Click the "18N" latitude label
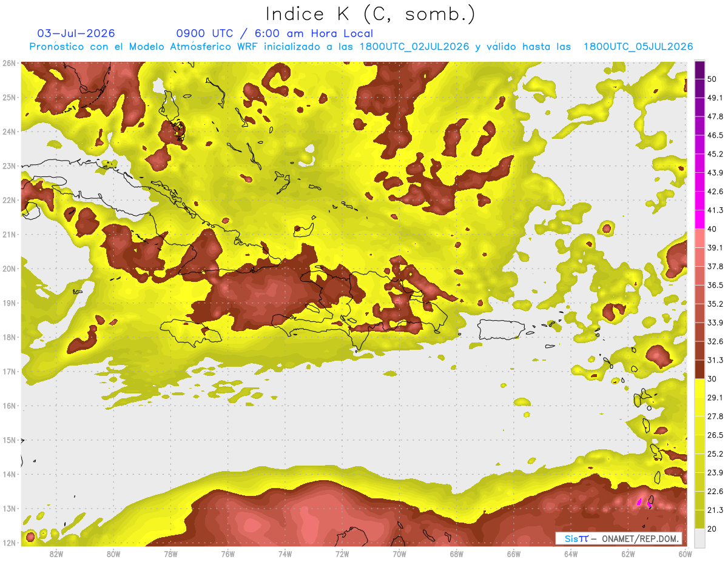Screen dimensions: 728x562 (9, 337)
